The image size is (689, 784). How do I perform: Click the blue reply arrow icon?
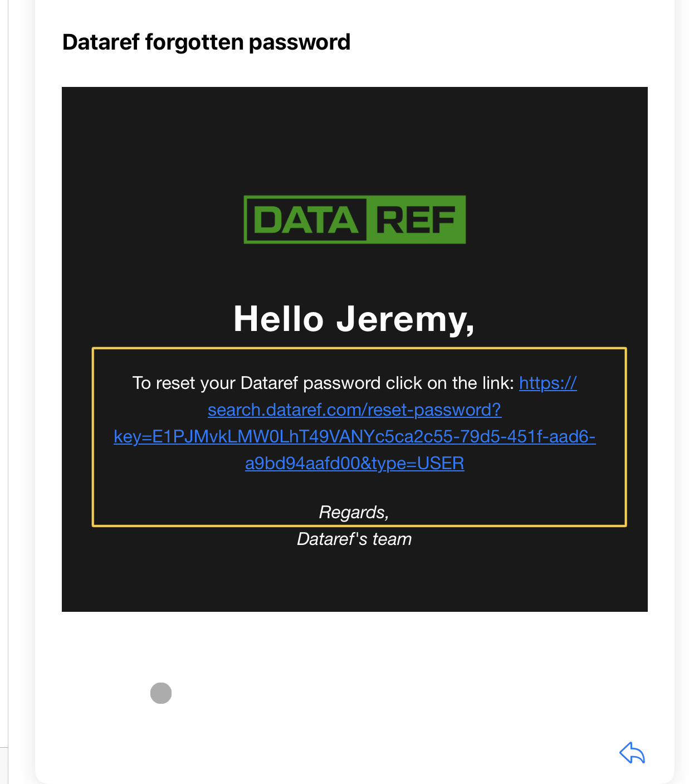[x=632, y=753]
